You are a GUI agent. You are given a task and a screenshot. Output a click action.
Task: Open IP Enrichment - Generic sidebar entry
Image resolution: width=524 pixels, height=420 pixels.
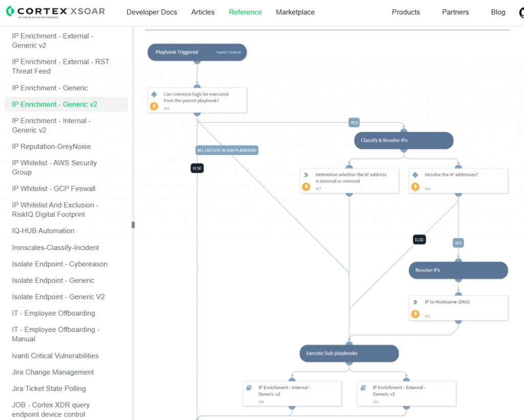(x=50, y=88)
